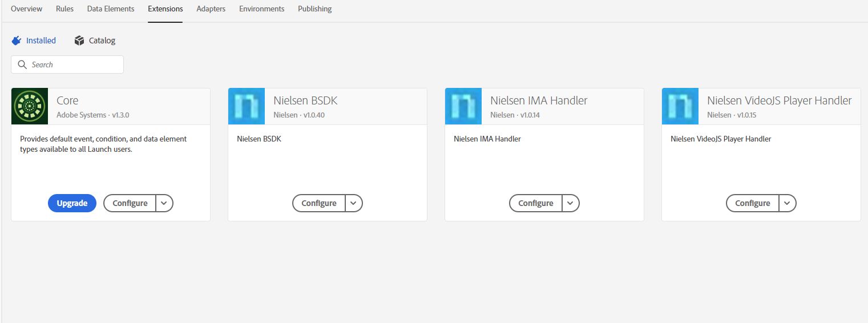Switch to the Rules tab
Viewport: 868px width, 323px height.
point(64,9)
